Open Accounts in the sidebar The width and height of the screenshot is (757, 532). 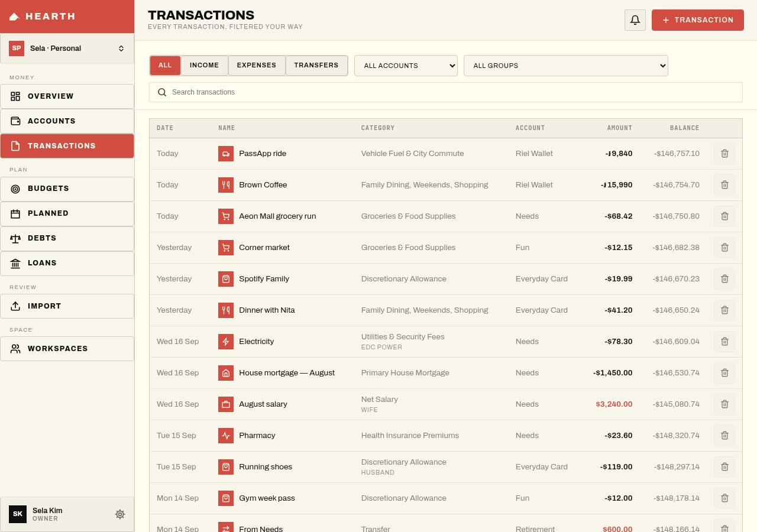click(67, 121)
